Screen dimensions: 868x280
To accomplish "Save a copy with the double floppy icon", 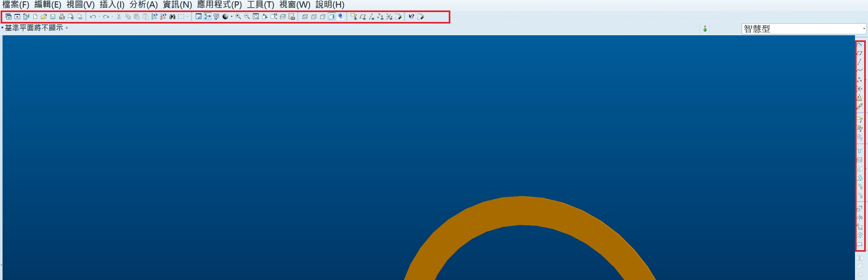I will coord(26,17).
